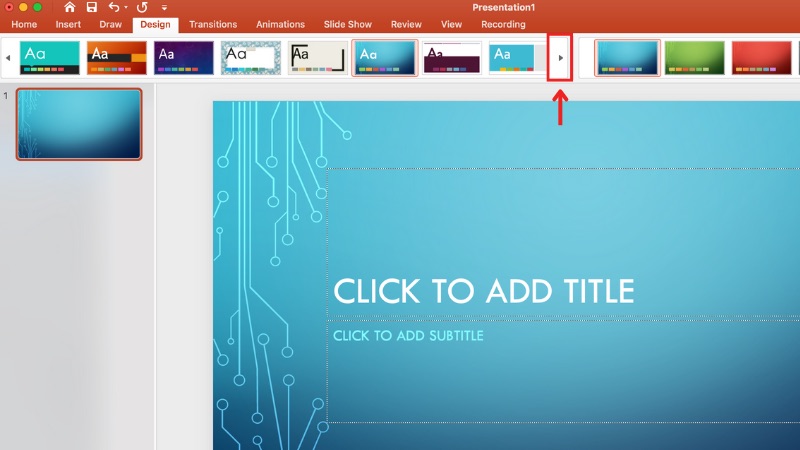
Task: Minimize the window with the yellow button
Action: 23,7
